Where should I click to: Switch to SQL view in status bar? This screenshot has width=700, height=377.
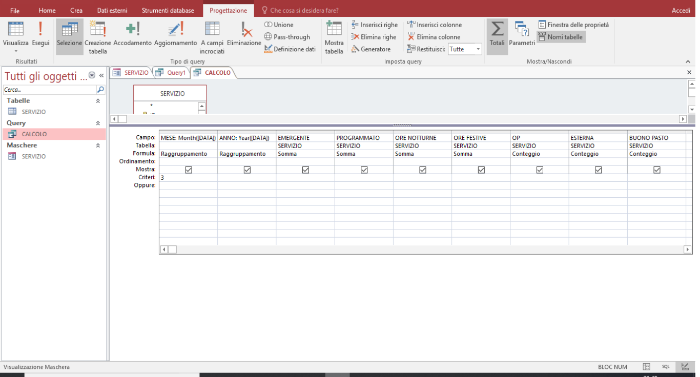coord(666,367)
